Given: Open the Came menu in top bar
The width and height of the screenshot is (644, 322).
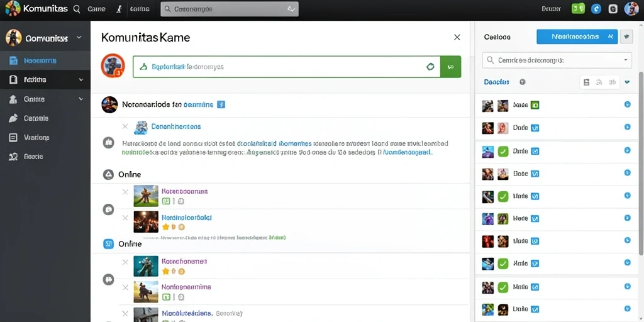Looking at the screenshot, I should [x=96, y=9].
